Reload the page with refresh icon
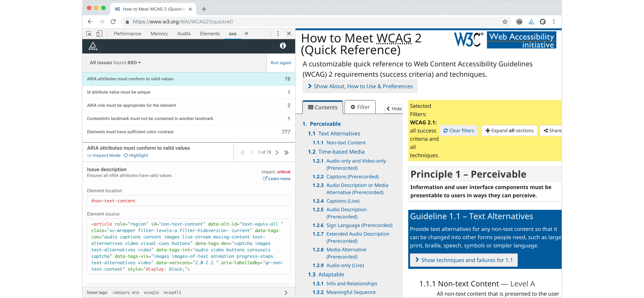 [x=113, y=22]
